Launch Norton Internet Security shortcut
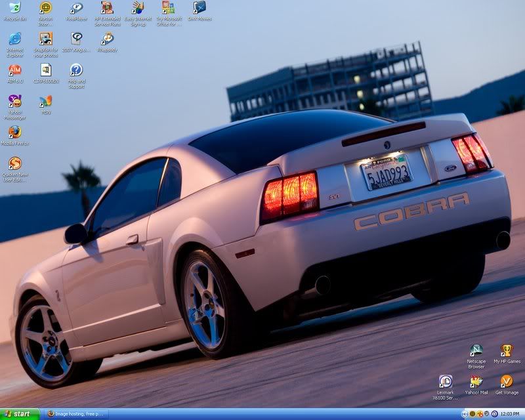 tap(45, 9)
